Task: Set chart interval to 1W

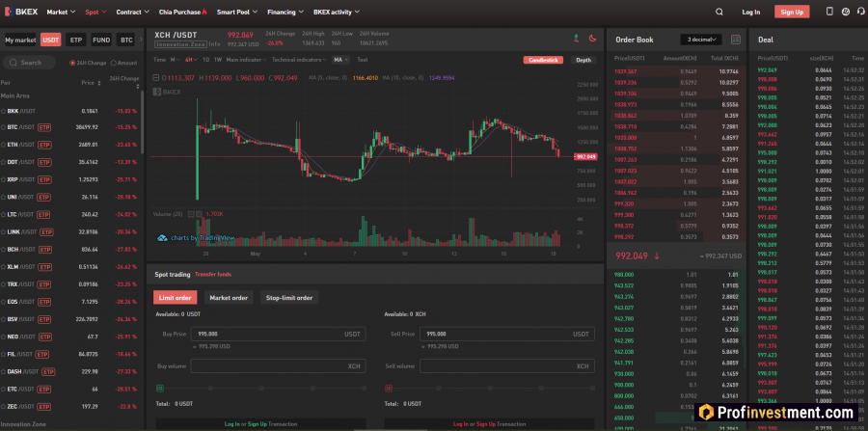Action: (x=218, y=60)
